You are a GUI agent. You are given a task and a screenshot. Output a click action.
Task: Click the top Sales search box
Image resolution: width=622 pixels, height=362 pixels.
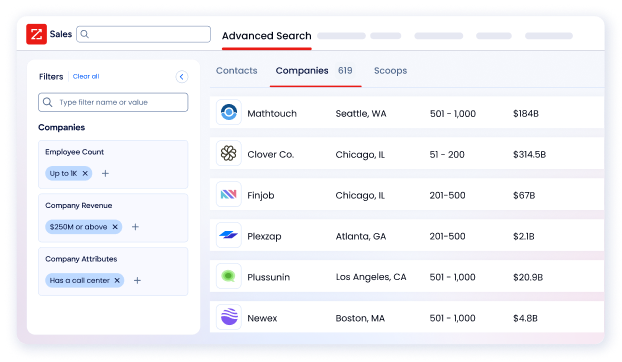tap(144, 34)
